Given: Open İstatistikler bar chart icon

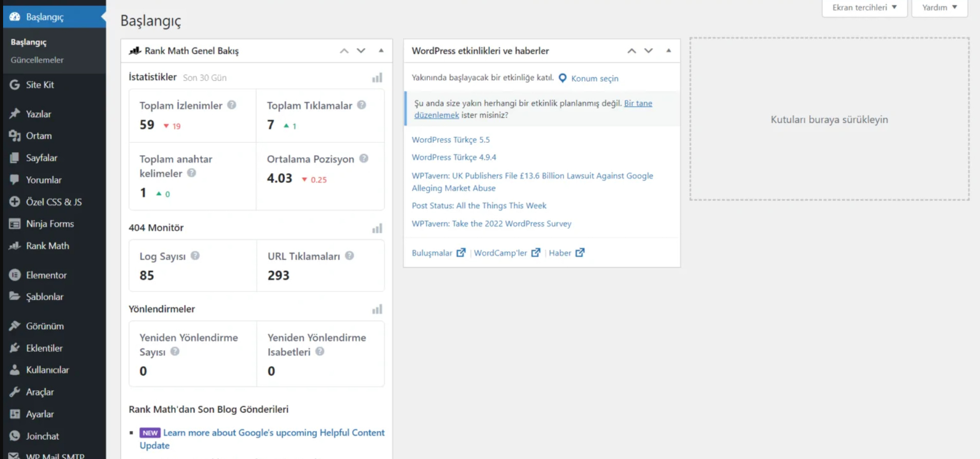Looking at the screenshot, I should click(377, 78).
